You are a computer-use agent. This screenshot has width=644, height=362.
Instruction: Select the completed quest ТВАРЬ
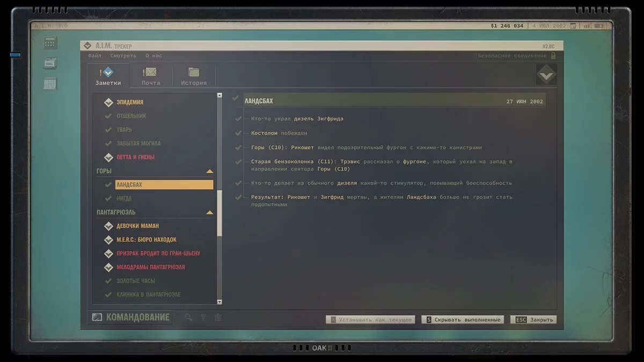[x=125, y=130]
